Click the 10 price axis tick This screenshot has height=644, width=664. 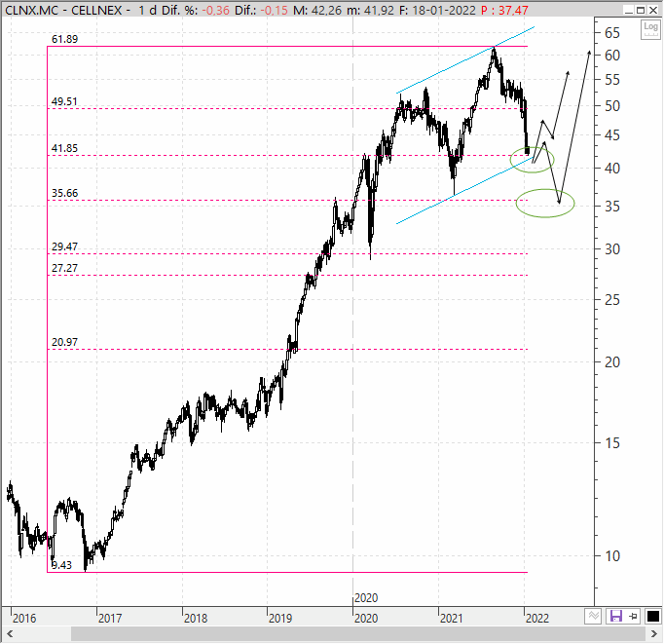tap(612, 556)
